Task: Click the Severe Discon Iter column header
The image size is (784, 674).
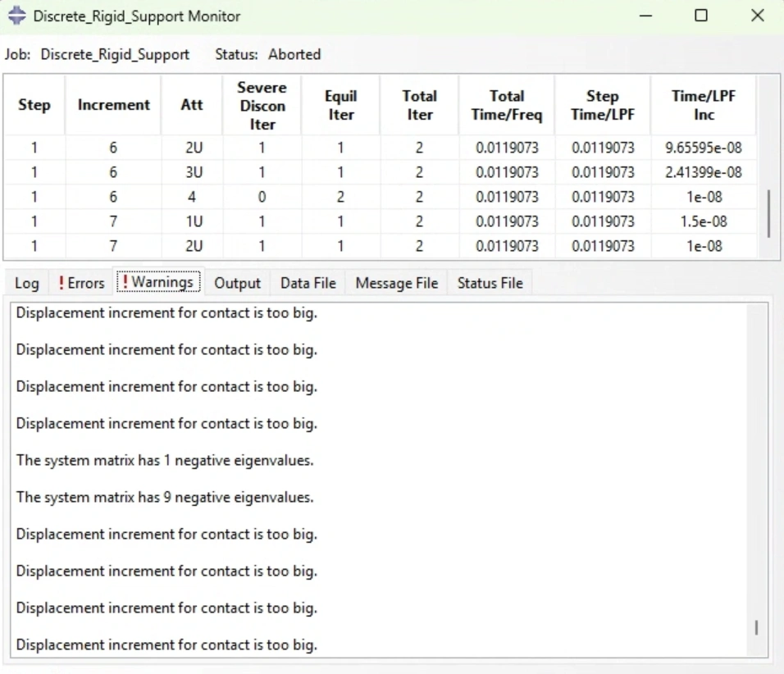Action: click(x=262, y=105)
